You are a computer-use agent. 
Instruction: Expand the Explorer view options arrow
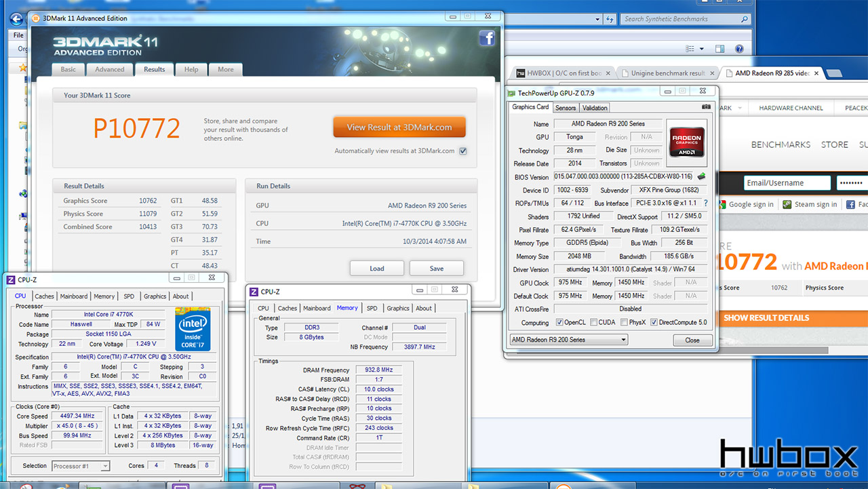point(701,49)
